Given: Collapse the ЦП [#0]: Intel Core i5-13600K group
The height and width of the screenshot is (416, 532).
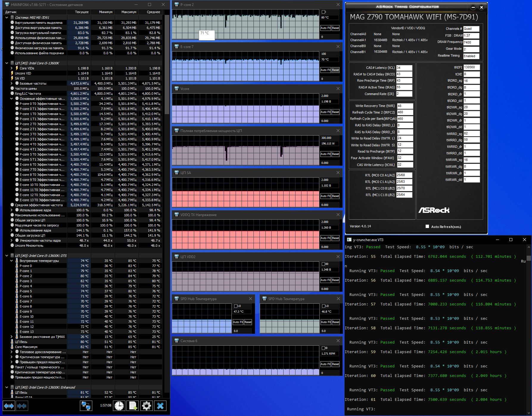Looking at the screenshot, I should pyautogui.click(x=7, y=63).
